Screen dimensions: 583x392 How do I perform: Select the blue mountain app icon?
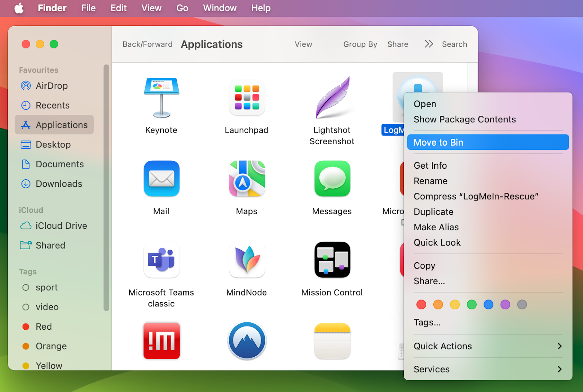(x=247, y=341)
